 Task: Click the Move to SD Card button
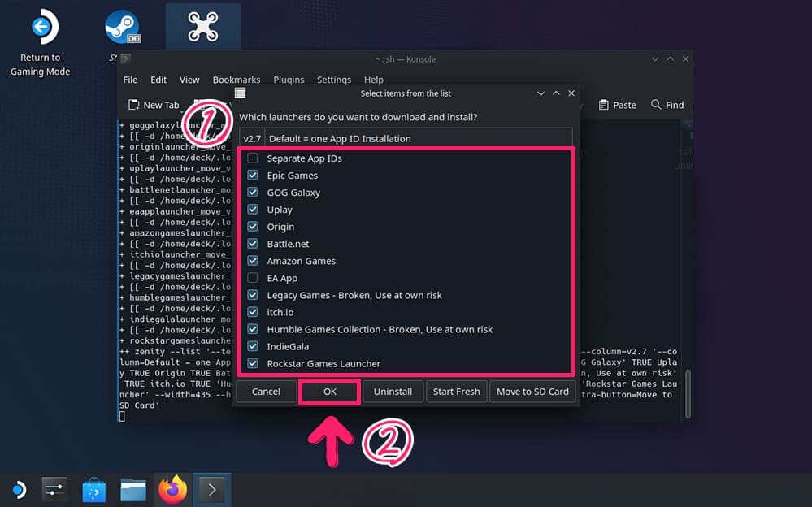532,392
